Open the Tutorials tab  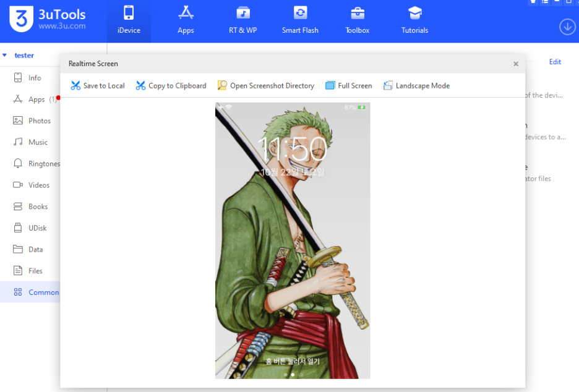click(414, 21)
